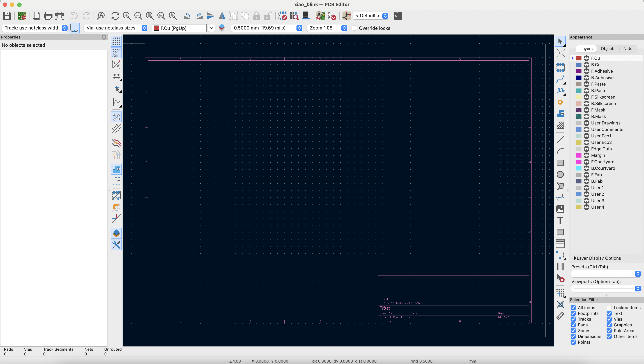Open the Zoom 1.08 dropdown
The image size is (644, 364).
[x=327, y=28]
